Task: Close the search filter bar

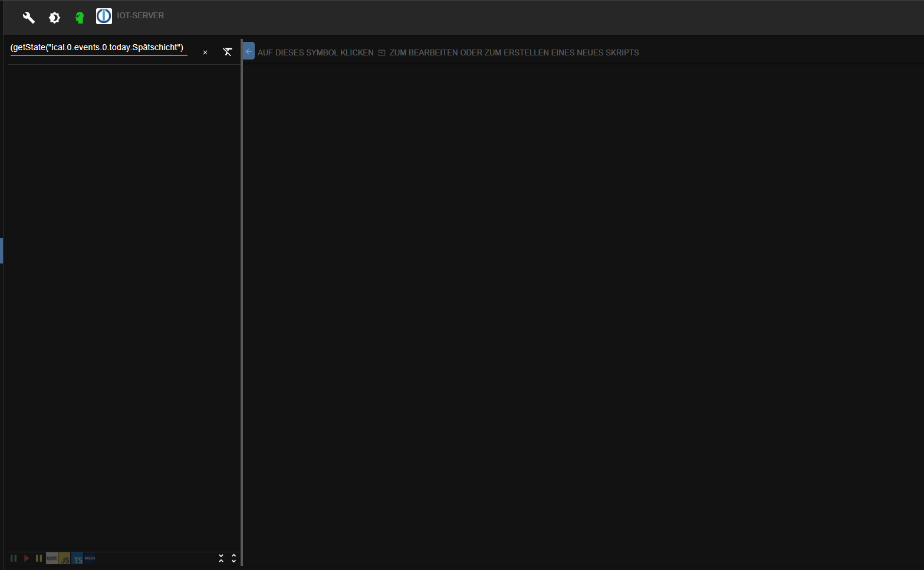Action: click(x=228, y=52)
